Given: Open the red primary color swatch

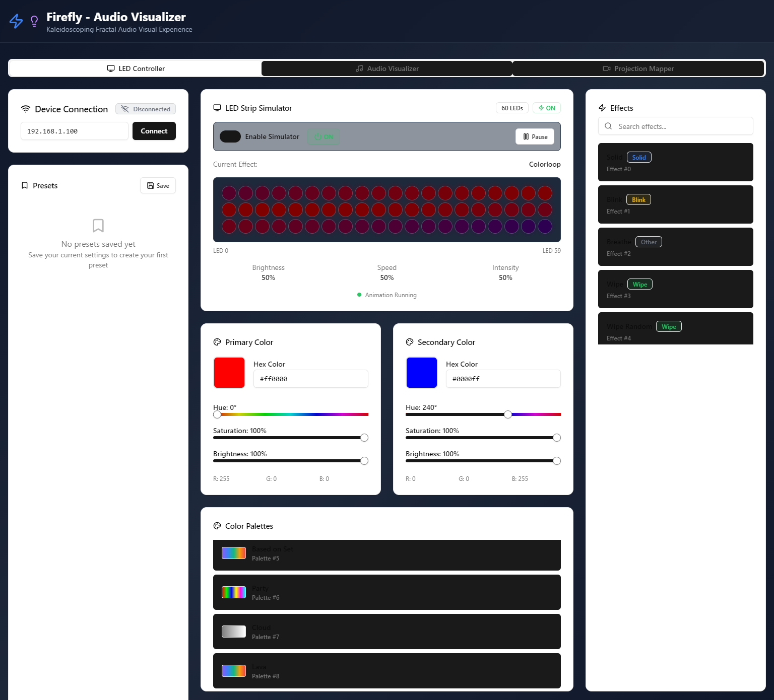Looking at the screenshot, I should (x=229, y=373).
